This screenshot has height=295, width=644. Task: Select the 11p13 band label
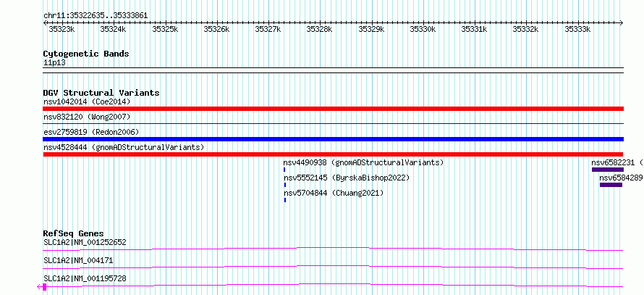click(54, 63)
